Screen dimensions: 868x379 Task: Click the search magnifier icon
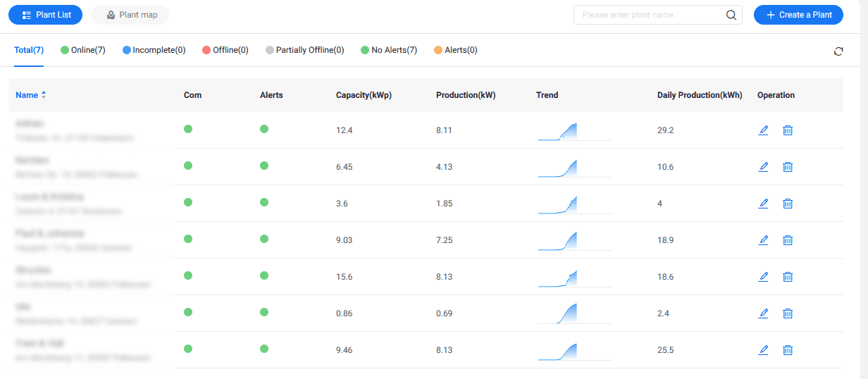731,15
